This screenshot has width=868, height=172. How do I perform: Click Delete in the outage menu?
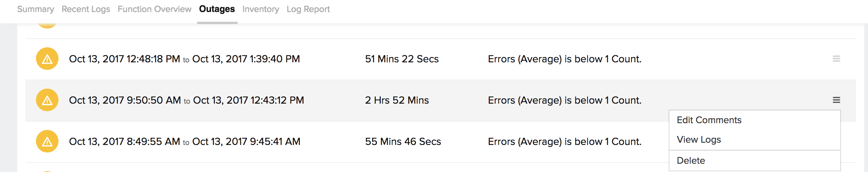coord(691,161)
